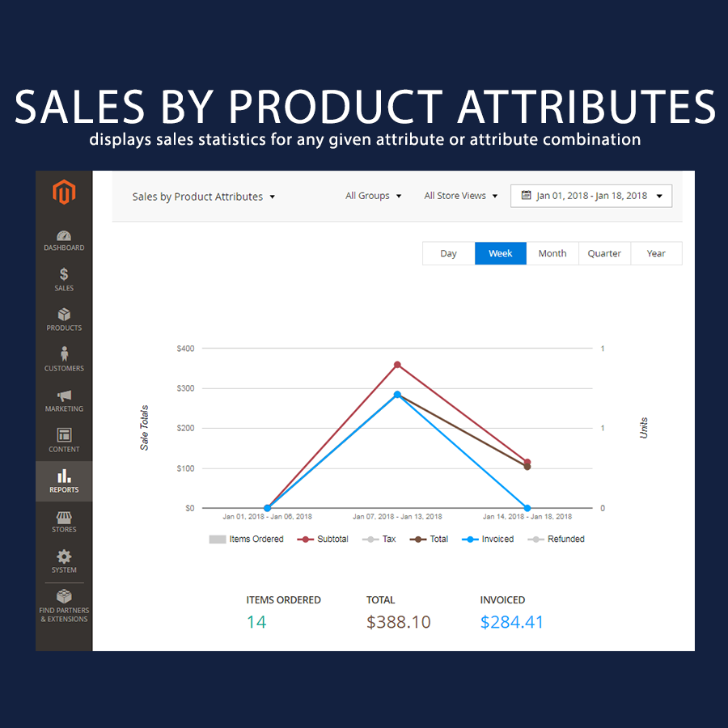Screen dimensions: 728x728
Task: Toggle Refunded legend series
Action: [557, 539]
